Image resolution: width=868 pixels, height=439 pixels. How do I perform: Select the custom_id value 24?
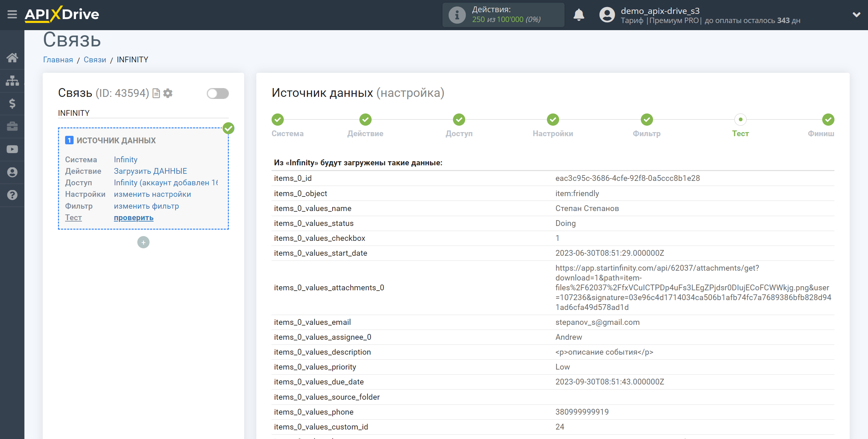pyautogui.click(x=560, y=427)
